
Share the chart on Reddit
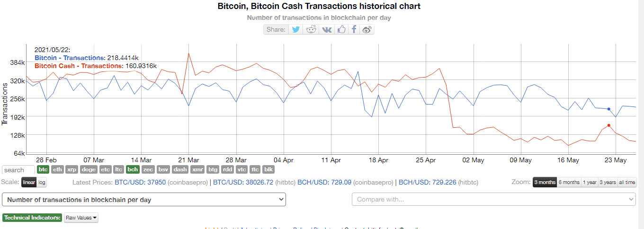[x=311, y=29]
